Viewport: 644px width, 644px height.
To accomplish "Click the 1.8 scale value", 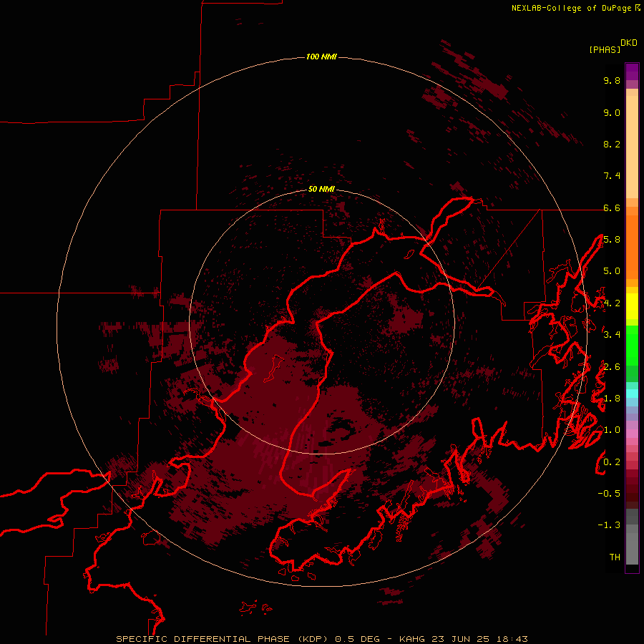I will click(x=612, y=399).
